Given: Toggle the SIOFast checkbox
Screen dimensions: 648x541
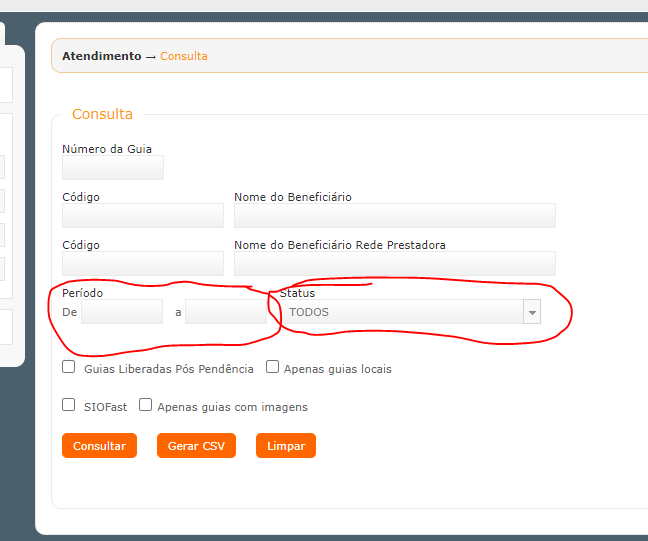Looking at the screenshot, I should click(69, 405).
